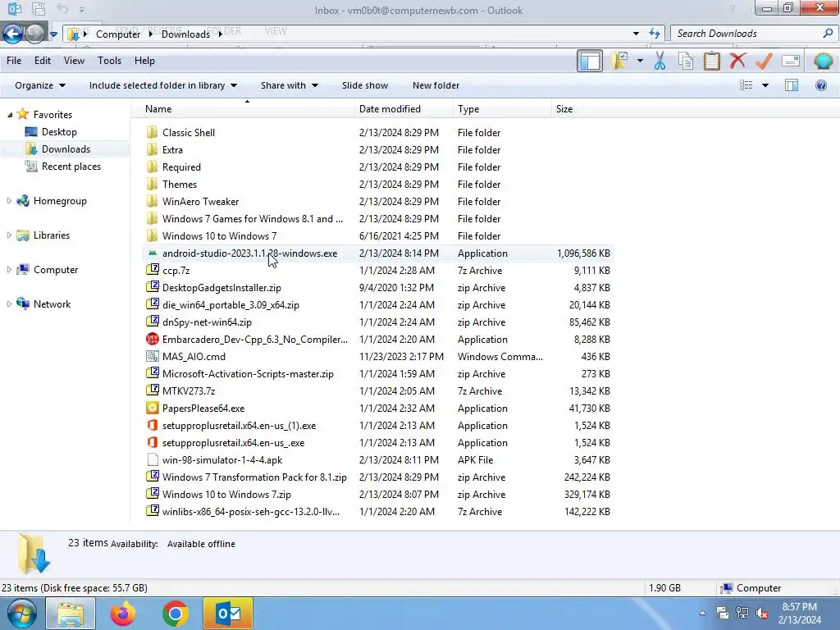
Task: Click the android-studio file icon
Action: (153, 253)
